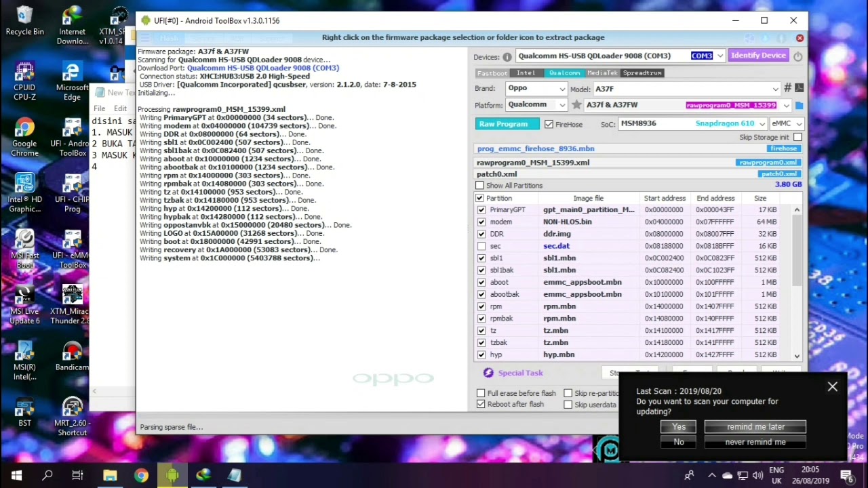This screenshot has height=488, width=868.
Task: Click the remind me later button
Action: (755, 427)
